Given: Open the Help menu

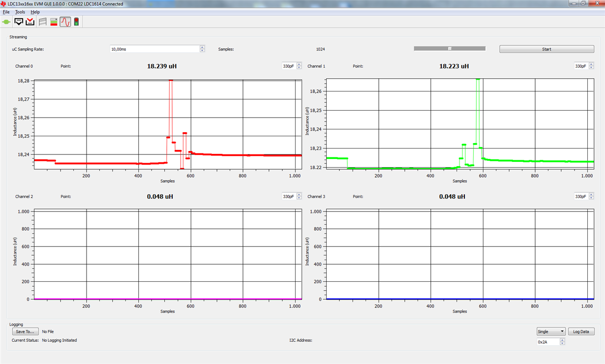Looking at the screenshot, I should point(35,12).
